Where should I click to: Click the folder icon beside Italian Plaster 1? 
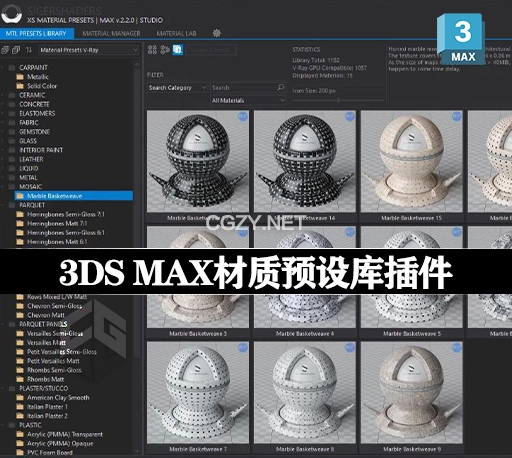click(x=20, y=407)
